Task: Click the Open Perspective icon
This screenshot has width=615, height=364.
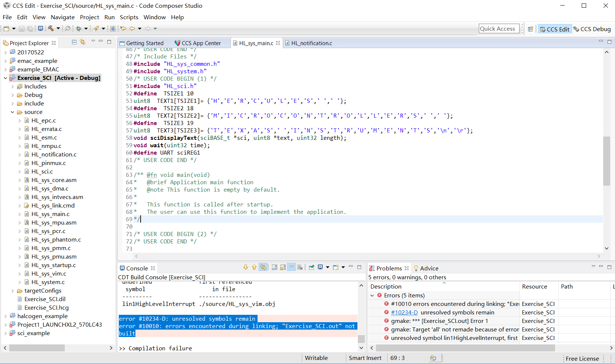Action: click(x=530, y=29)
